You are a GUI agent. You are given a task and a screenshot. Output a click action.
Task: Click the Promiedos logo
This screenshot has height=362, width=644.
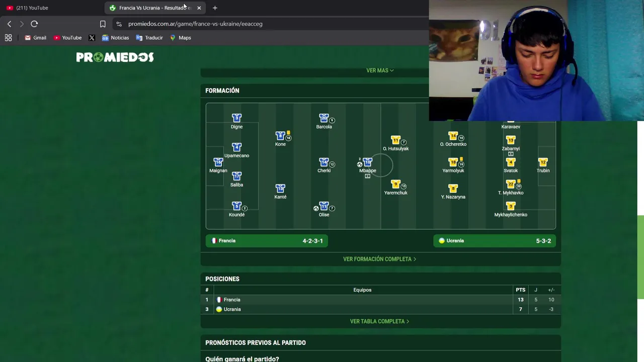tap(115, 57)
